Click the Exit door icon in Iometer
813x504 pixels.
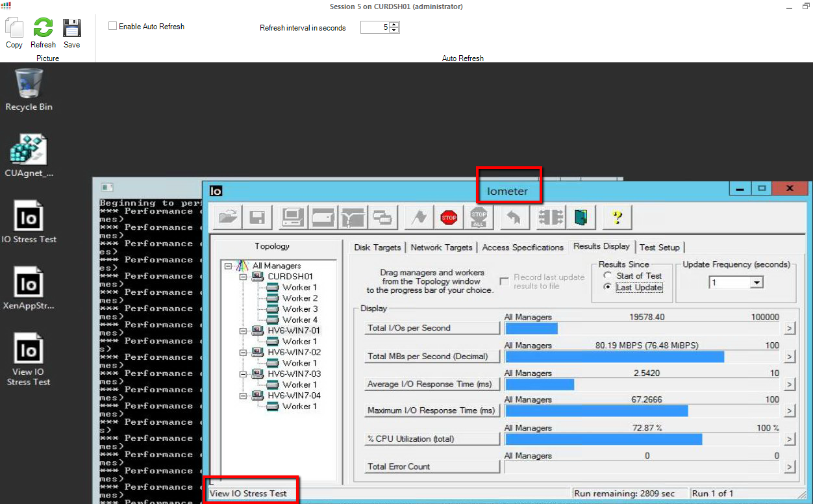(580, 218)
